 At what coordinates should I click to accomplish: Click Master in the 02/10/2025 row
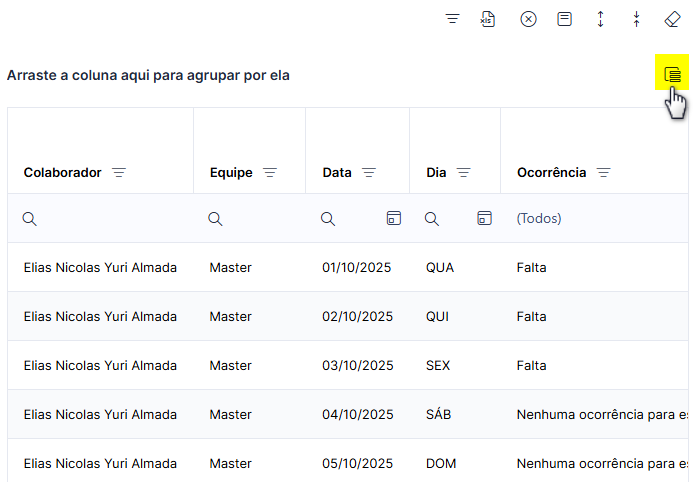pyautogui.click(x=231, y=316)
